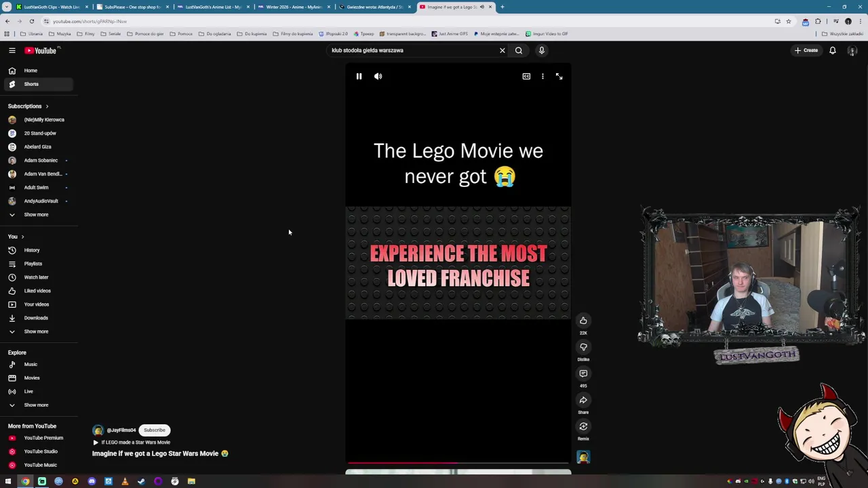The height and width of the screenshot is (488, 868).
Task: Open 'If LEGO made a Star Wars Movie' link
Action: [x=132, y=443]
